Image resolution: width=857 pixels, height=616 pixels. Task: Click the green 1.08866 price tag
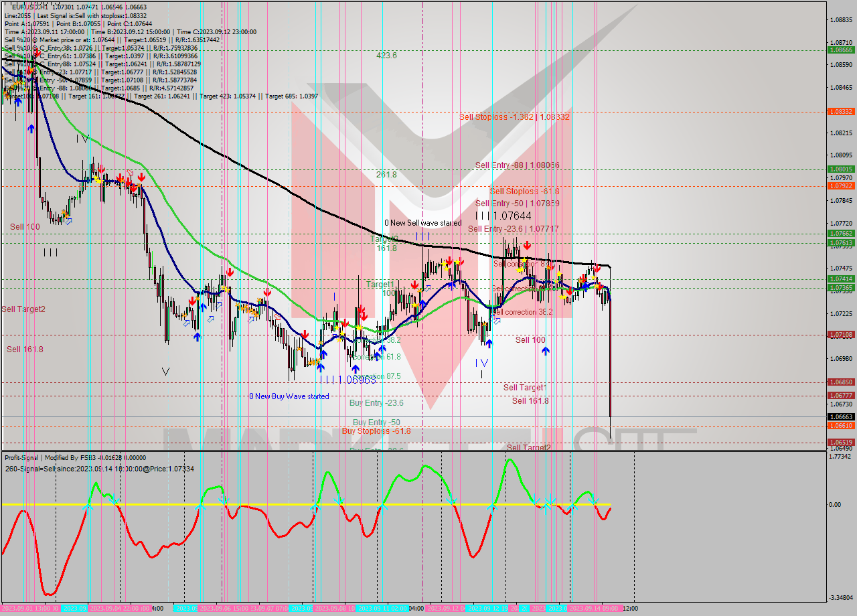[x=840, y=50]
